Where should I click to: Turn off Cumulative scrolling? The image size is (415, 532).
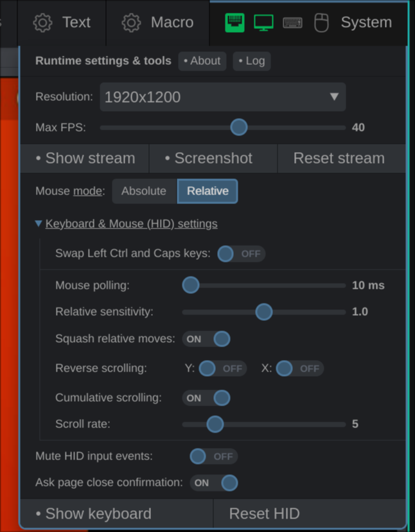(x=206, y=398)
